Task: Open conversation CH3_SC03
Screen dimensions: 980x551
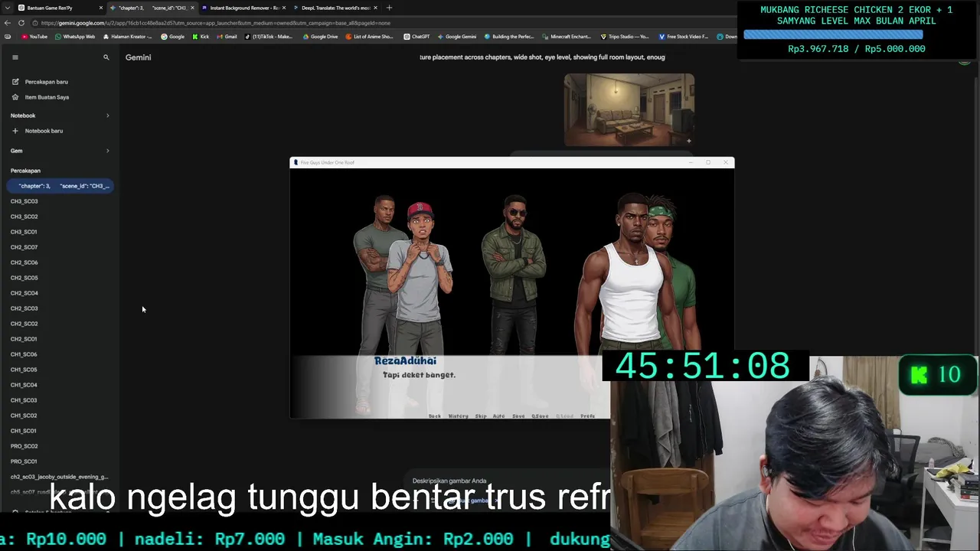Action: 24,201
